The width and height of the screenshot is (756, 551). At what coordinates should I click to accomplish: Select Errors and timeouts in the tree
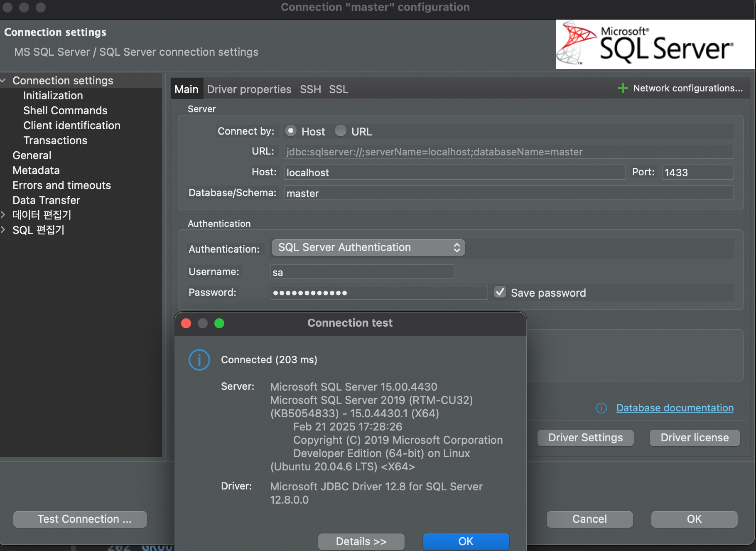coord(62,185)
